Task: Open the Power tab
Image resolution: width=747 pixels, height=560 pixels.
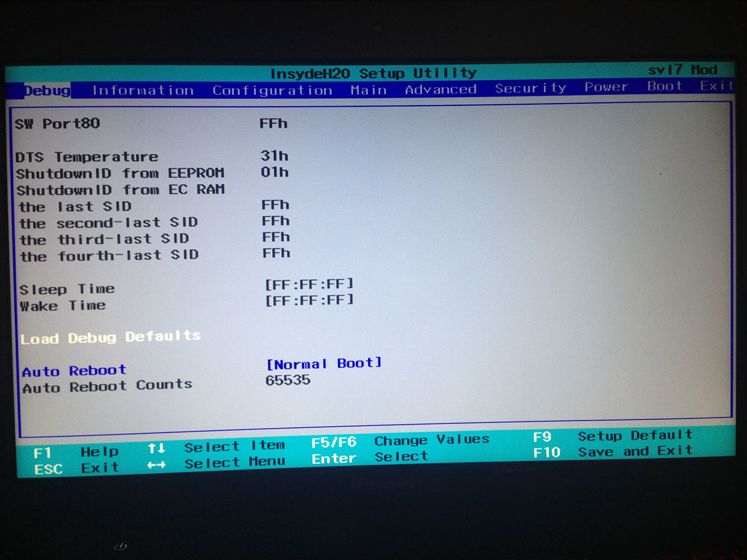Action: (606, 87)
